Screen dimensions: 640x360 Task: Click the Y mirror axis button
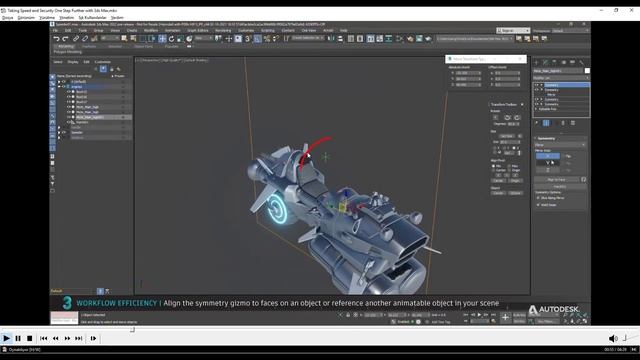point(548,163)
